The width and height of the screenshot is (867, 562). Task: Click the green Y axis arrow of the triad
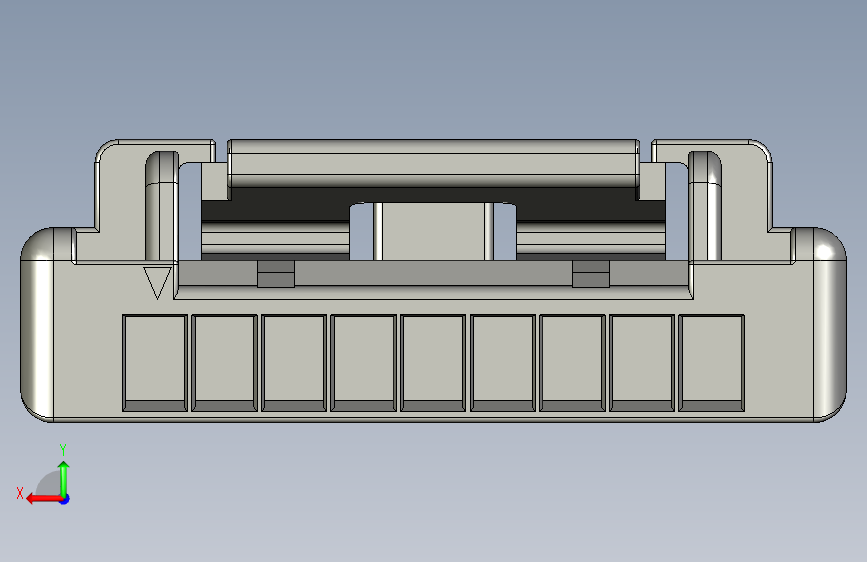point(64,478)
